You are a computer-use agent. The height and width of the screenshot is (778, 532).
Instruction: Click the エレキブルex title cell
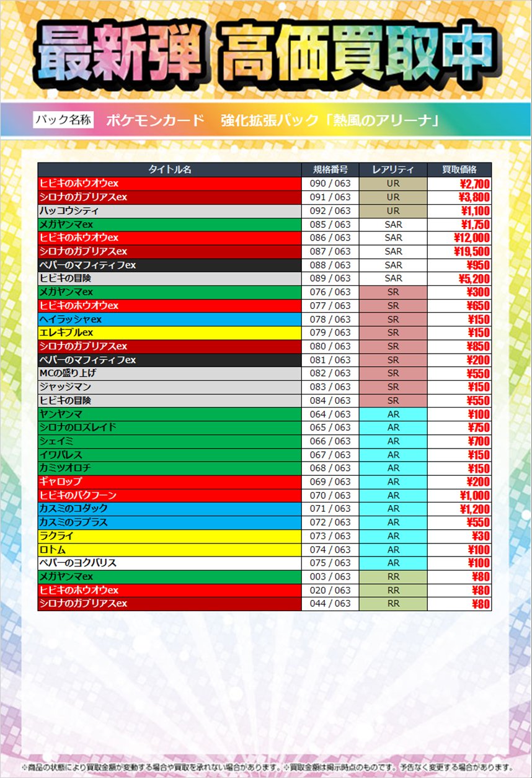pyautogui.click(x=170, y=333)
